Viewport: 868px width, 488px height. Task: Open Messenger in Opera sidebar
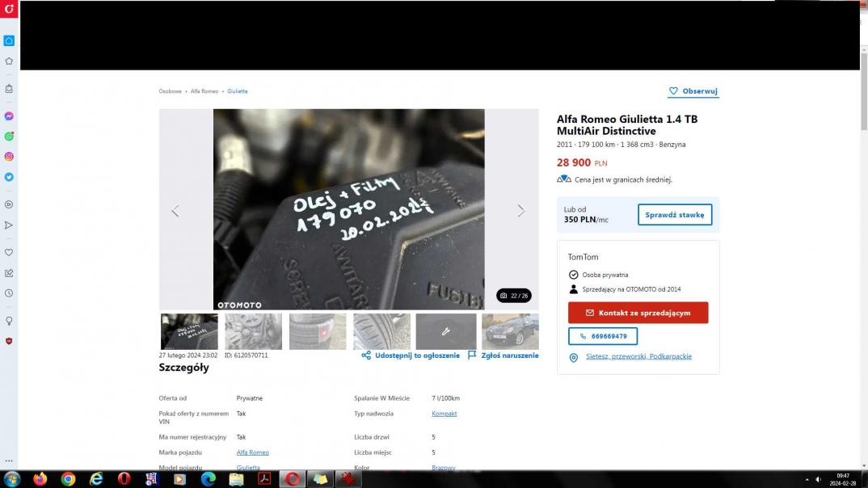9,116
